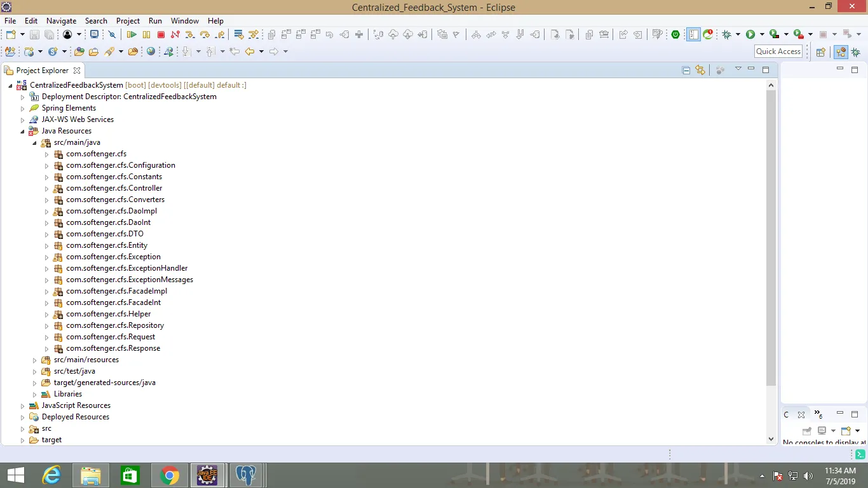Expand the src/main/resources folder
868x488 pixels.
pos(35,360)
